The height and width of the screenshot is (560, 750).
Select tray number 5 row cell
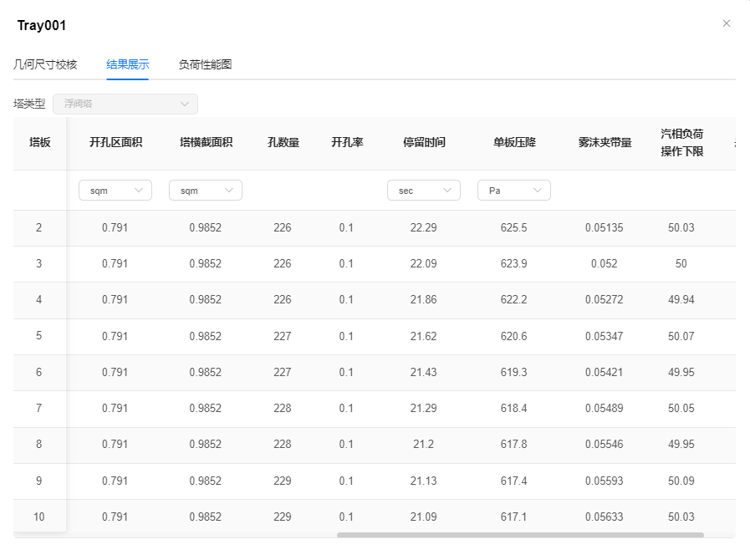[38, 336]
